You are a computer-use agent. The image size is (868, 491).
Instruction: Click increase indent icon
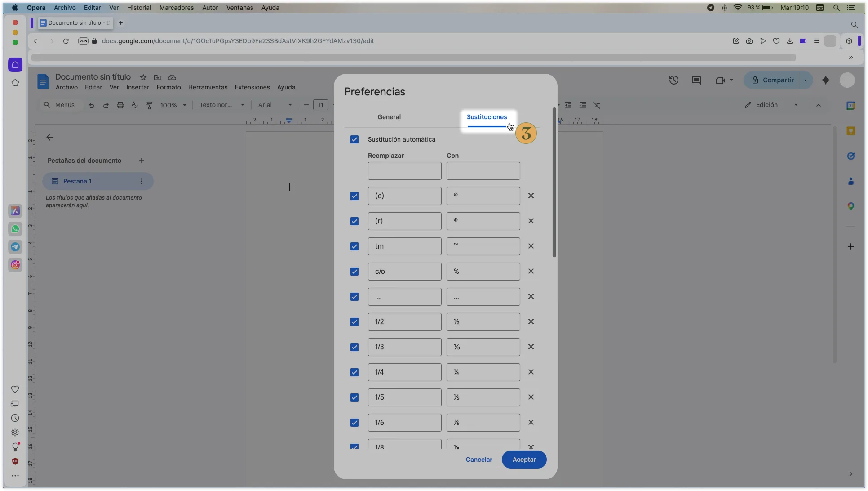point(583,105)
